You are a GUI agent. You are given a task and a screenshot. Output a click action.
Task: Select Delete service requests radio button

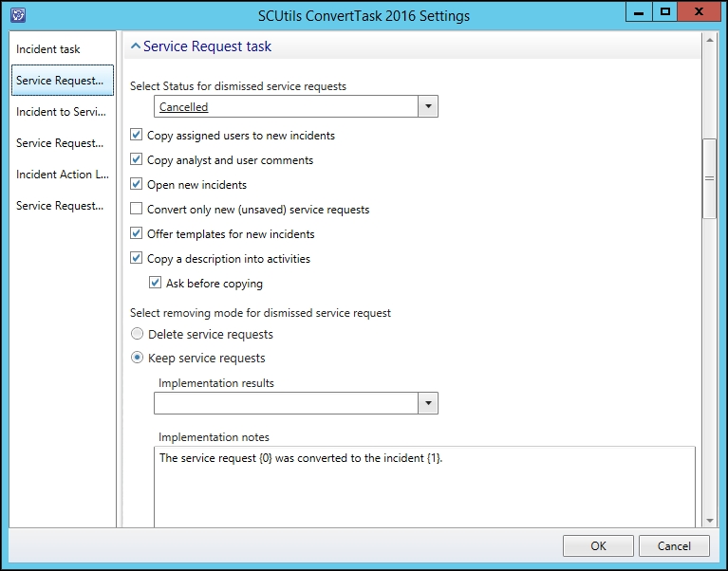[x=137, y=334]
